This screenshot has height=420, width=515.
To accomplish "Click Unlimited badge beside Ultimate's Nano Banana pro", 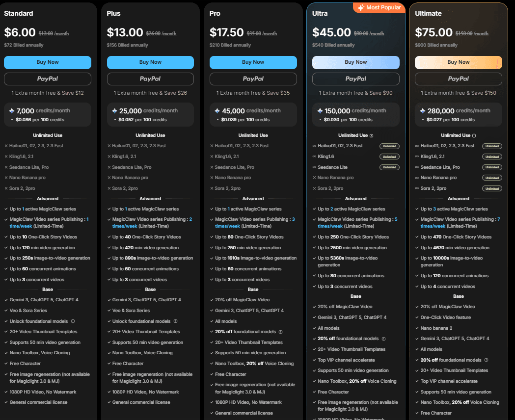I will (x=492, y=178).
